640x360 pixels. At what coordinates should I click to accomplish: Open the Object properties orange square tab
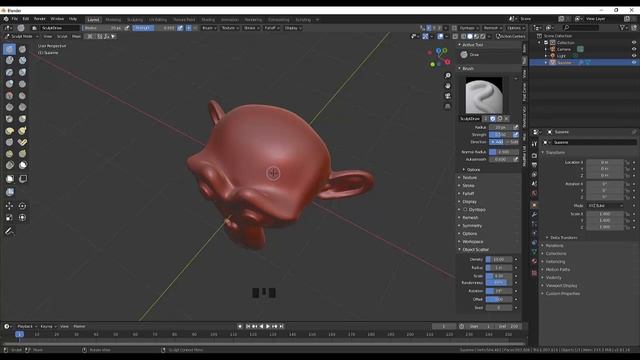tap(534, 204)
